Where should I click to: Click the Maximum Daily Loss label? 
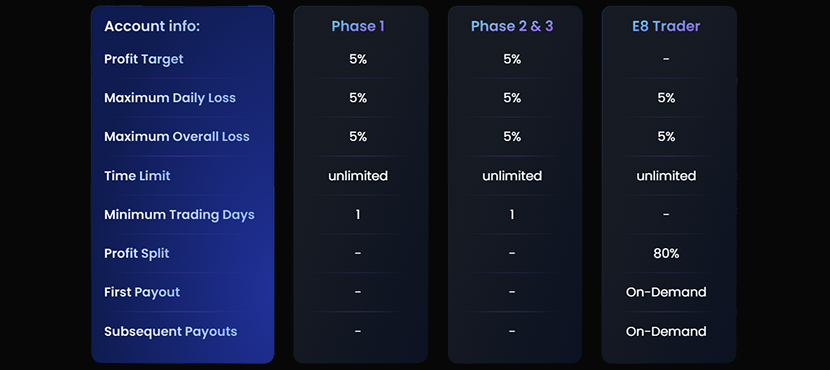(x=170, y=98)
